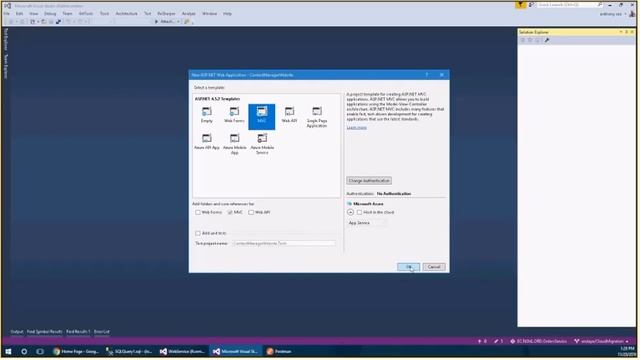
Task: Select the Empty project template
Action: (207, 115)
